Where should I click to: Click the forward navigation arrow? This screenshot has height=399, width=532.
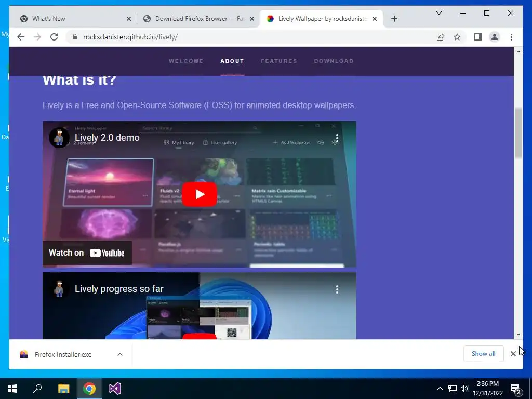point(37,37)
